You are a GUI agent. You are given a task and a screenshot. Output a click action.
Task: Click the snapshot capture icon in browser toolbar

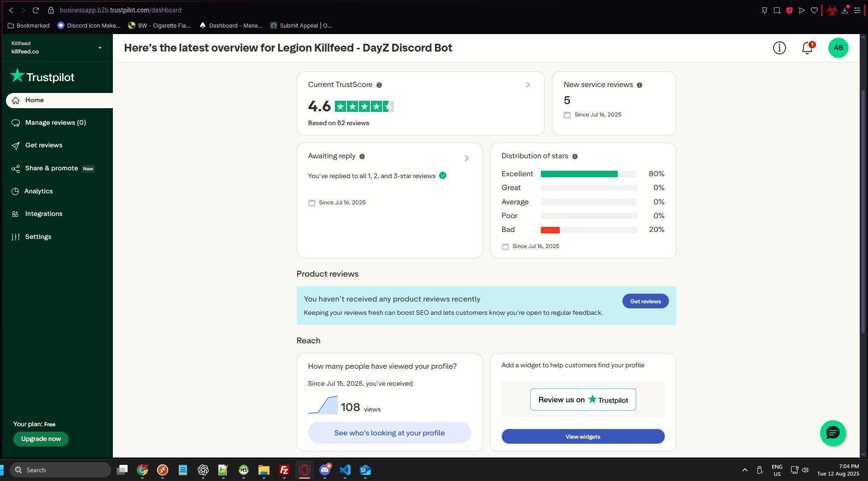(x=777, y=10)
